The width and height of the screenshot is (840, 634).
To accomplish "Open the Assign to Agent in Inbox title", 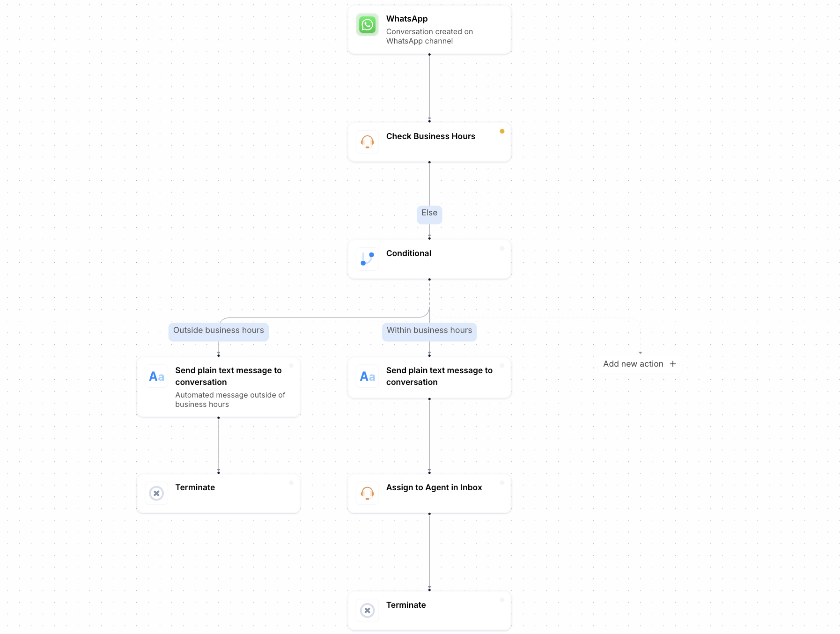I will tap(434, 487).
